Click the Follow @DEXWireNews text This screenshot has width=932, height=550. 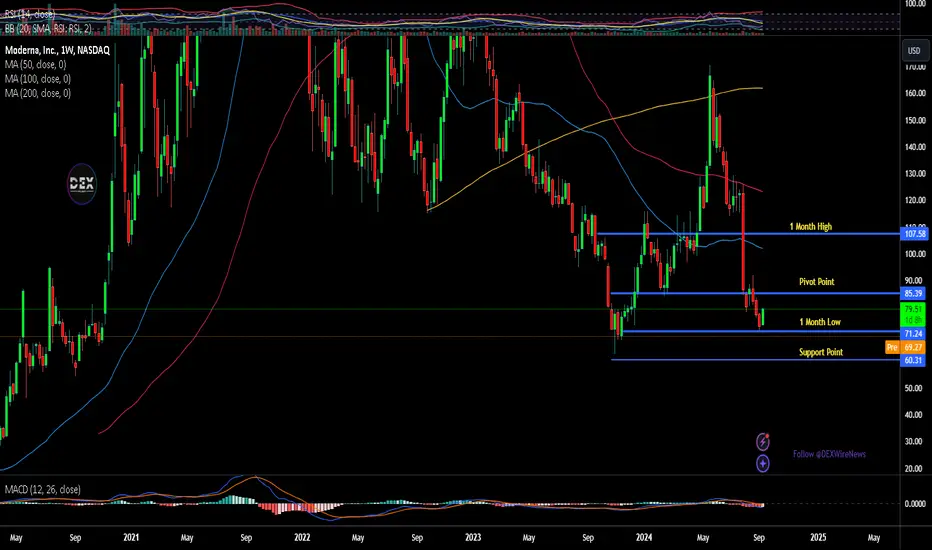[829, 454]
